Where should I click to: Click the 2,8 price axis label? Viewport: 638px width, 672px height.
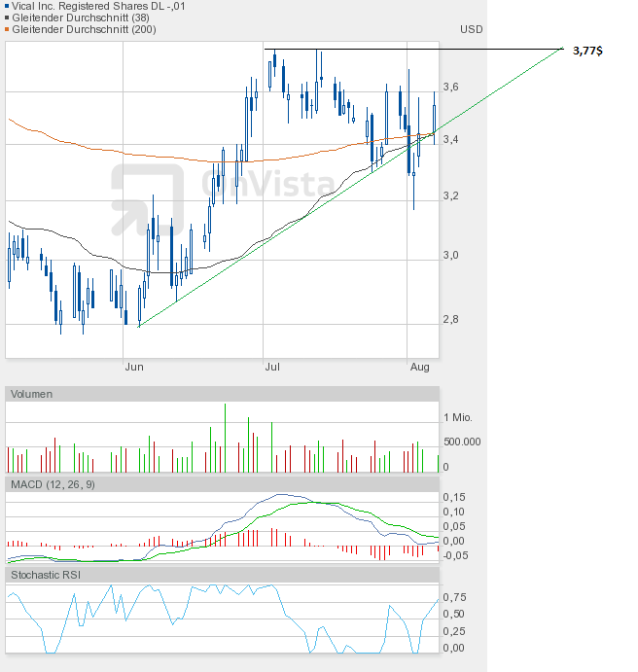pyautogui.click(x=449, y=319)
